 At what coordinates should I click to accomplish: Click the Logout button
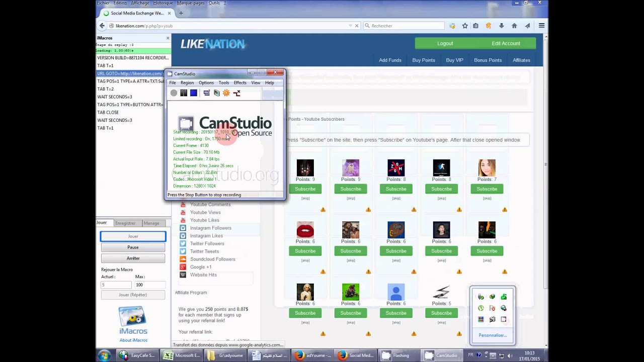point(445,43)
